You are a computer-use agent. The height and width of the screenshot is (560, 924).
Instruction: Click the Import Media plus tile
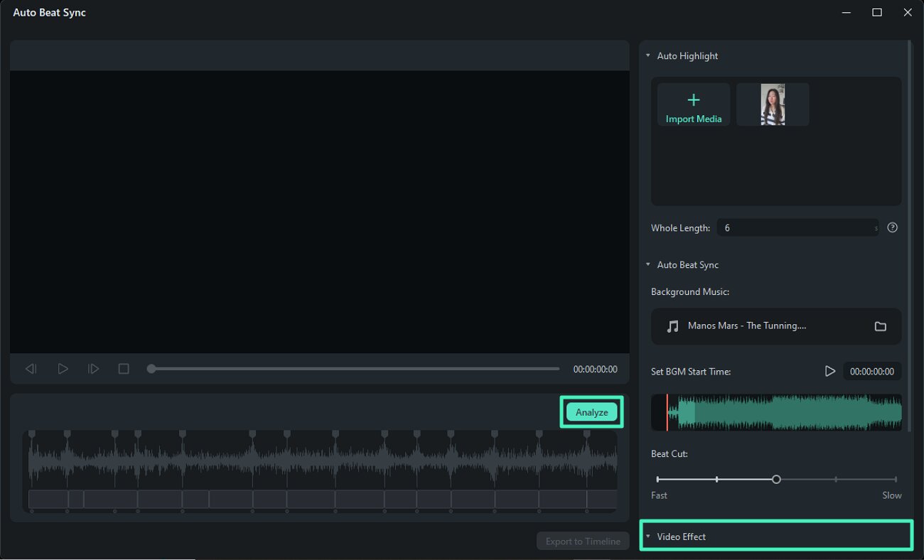(694, 104)
